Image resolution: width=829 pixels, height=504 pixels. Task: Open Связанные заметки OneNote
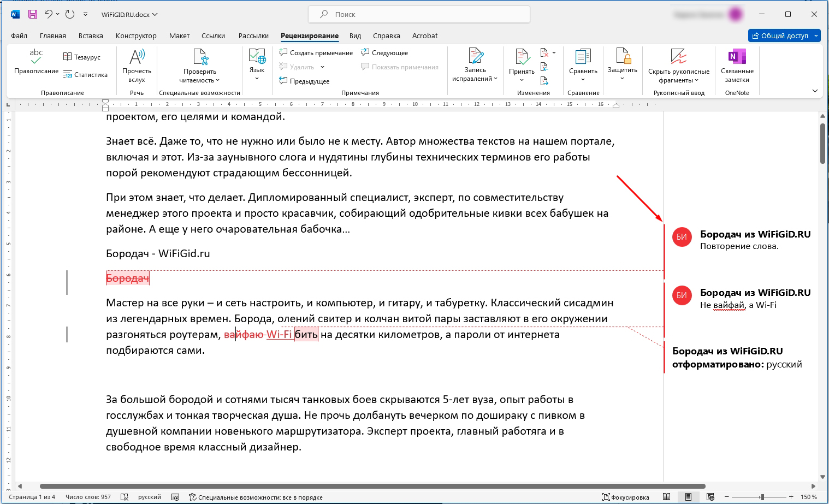coord(737,66)
